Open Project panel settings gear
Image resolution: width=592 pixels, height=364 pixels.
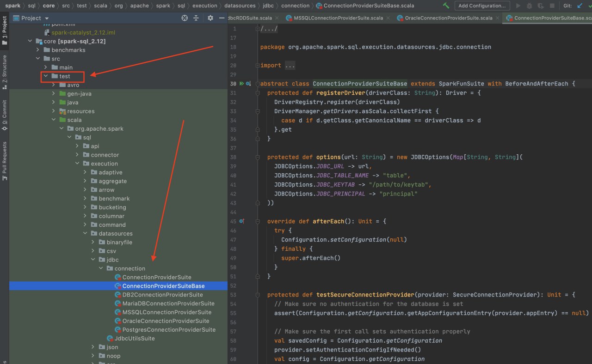[x=210, y=18]
